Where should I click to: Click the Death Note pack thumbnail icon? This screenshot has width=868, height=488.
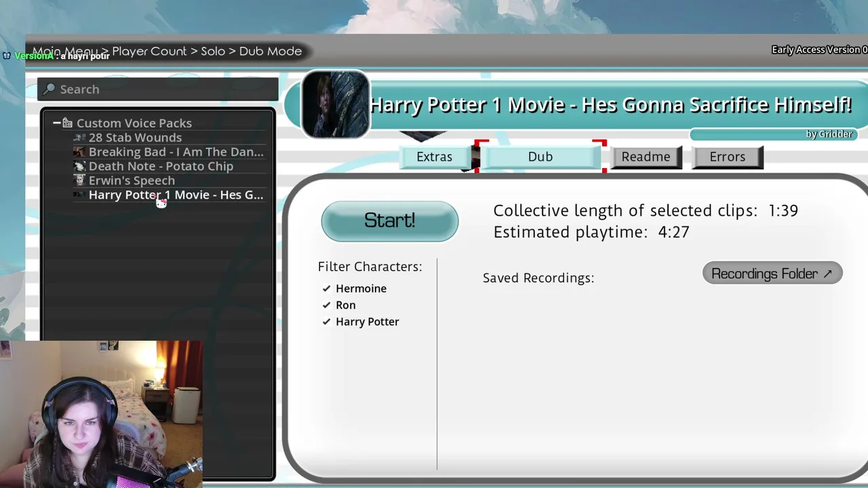79,166
